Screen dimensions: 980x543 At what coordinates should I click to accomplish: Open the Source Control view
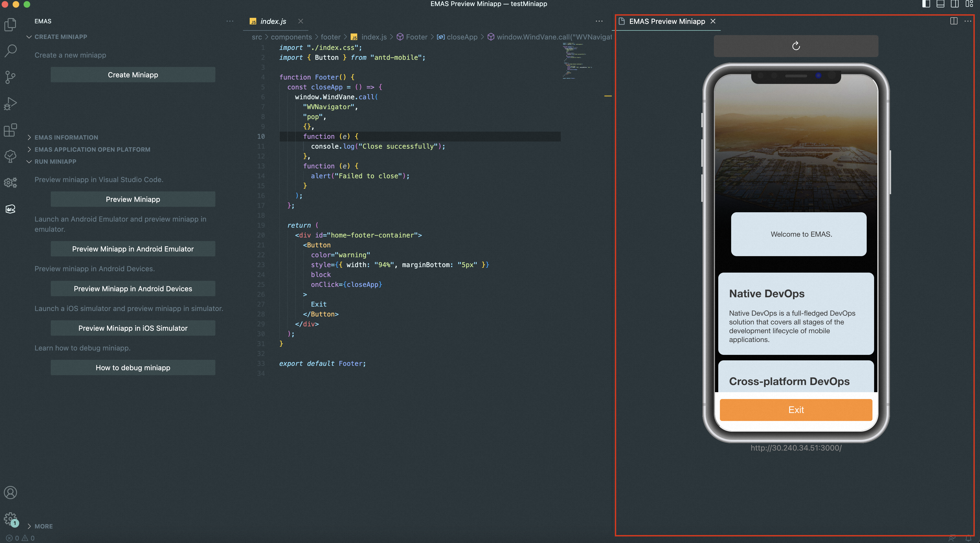pos(10,77)
